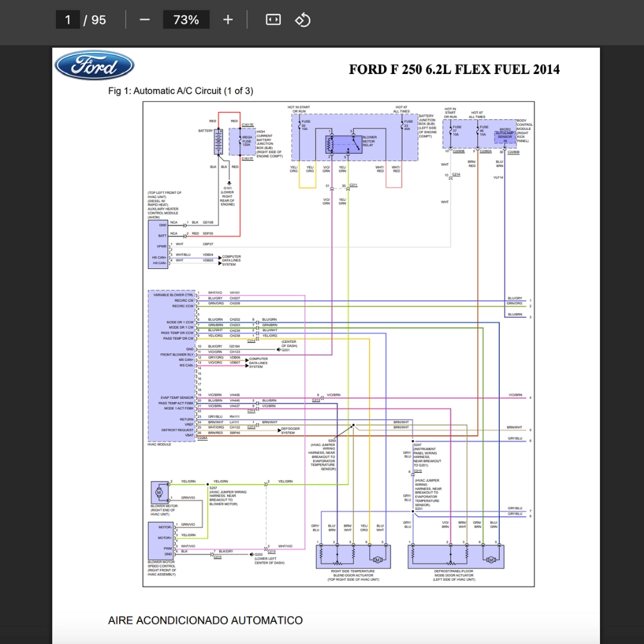Click the FORD F 250 6.2L title
Screen dimensions: 644x644
[454, 69]
